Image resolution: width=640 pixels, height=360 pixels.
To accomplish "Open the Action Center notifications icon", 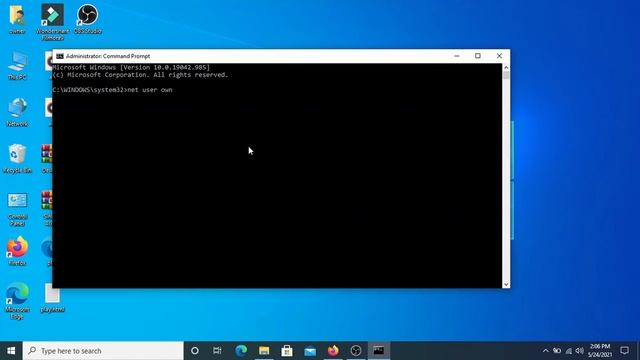I will 624,351.
